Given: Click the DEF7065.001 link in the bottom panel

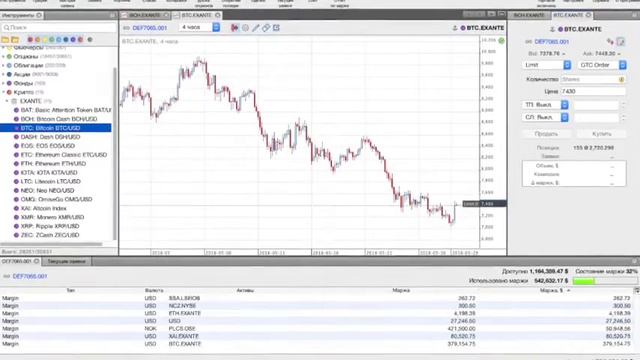Looking at the screenshot, I should pyautogui.click(x=30, y=276).
